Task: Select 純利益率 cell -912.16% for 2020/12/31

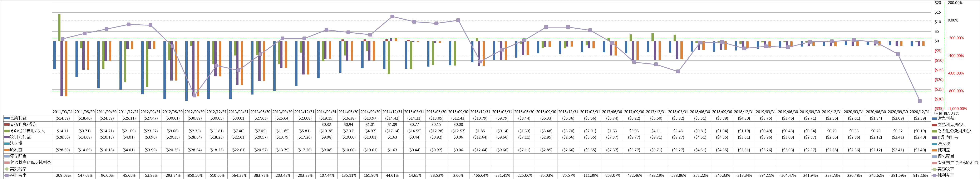Action: tap(920, 176)
